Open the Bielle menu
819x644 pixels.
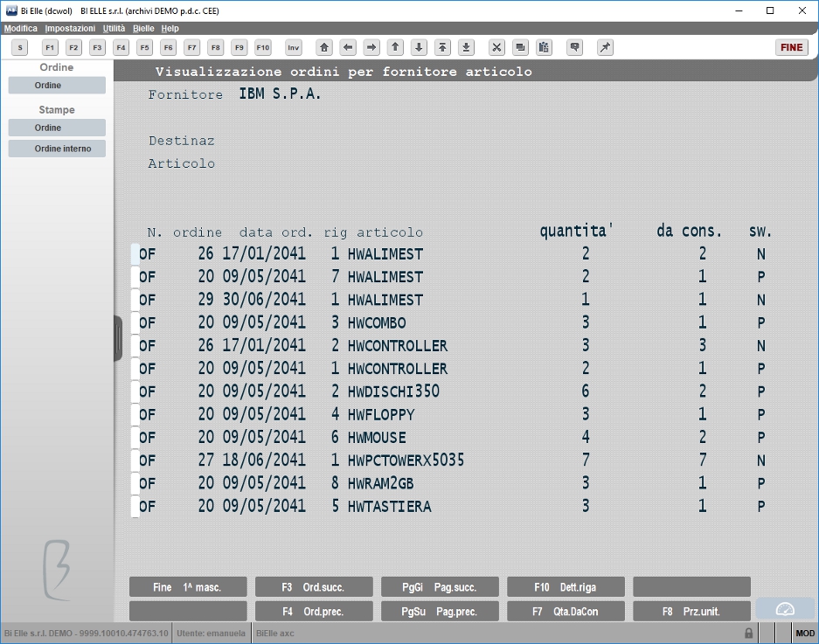(x=143, y=28)
